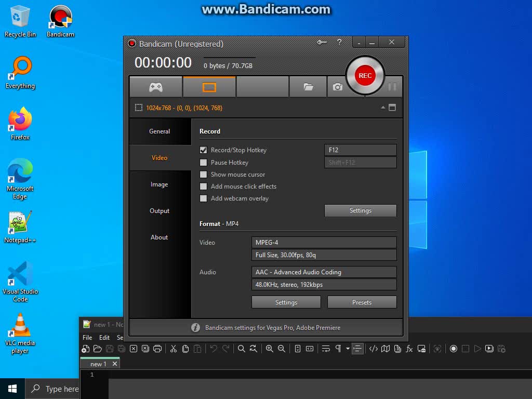Click Notepad++ Find magnifier icon
Viewport: 532px width, 399px height.
(241, 349)
